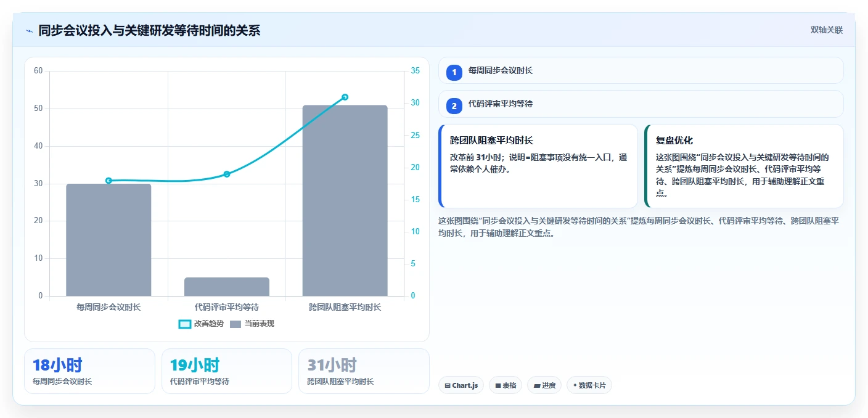
Task: Click the x-axis label 代码评审平均等待
Action: coord(227,307)
